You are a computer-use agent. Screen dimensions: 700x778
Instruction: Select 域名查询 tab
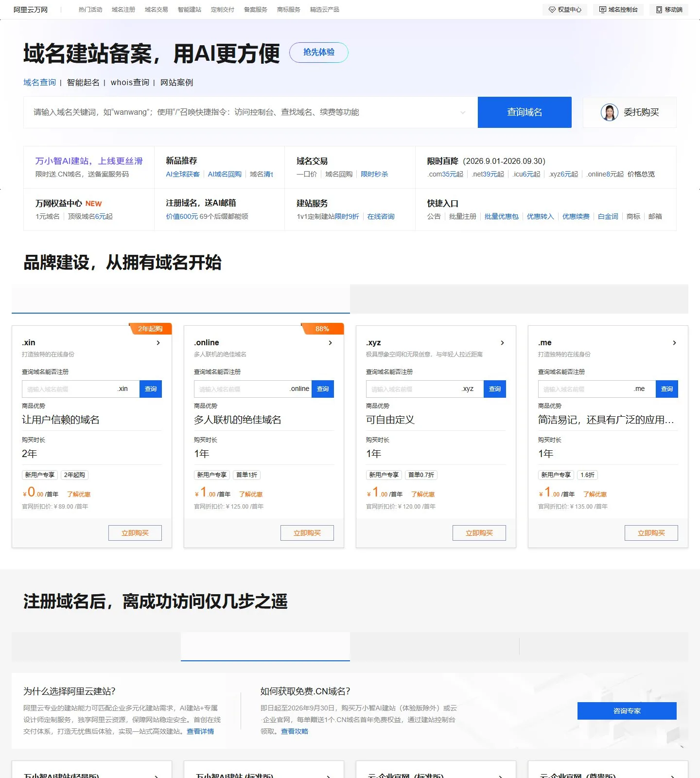click(x=40, y=83)
